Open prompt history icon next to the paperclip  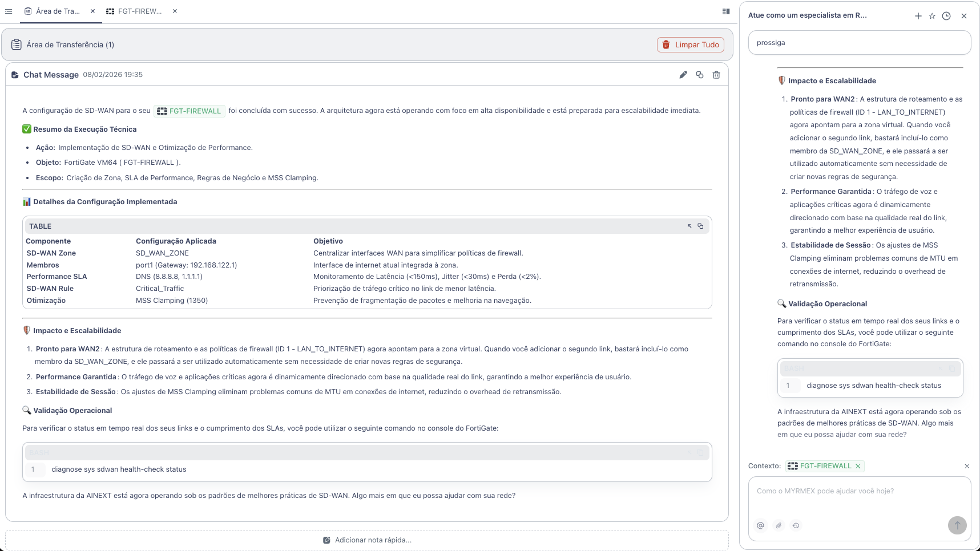pos(796,525)
